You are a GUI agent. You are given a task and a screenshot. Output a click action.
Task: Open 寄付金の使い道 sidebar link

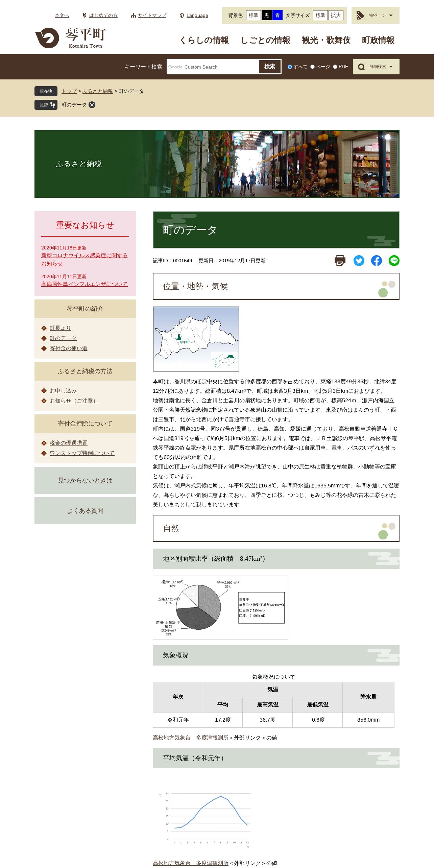click(x=69, y=348)
